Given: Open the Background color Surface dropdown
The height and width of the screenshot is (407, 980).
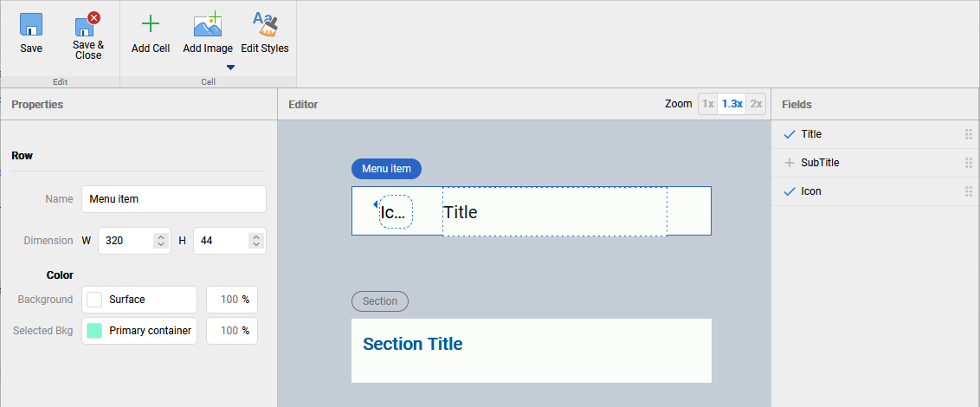Looking at the screenshot, I should (x=139, y=300).
